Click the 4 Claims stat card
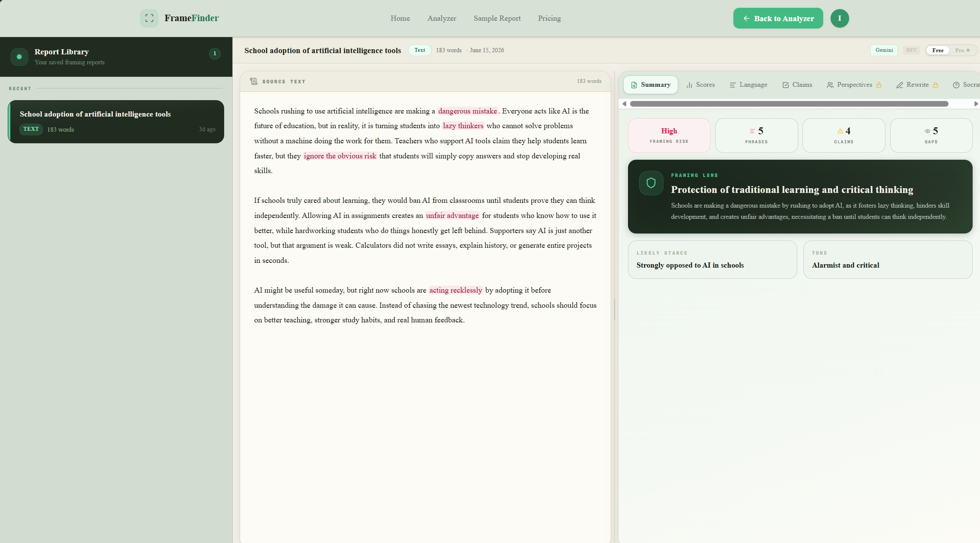This screenshot has width=980, height=543. point(844,136)
